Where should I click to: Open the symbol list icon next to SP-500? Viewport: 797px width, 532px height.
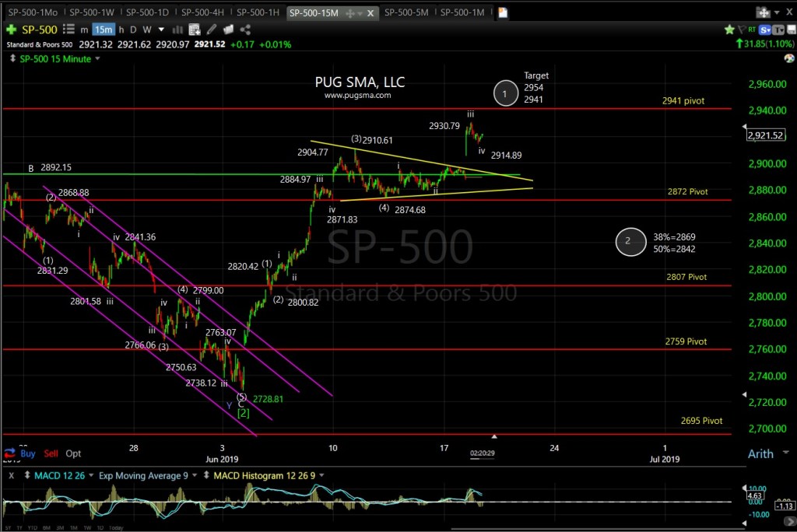click(x=68, y=30)
